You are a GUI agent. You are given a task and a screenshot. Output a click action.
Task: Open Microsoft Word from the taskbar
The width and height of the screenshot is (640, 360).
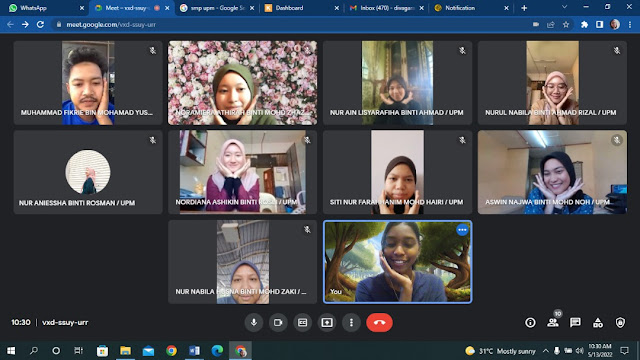(194, 351)
